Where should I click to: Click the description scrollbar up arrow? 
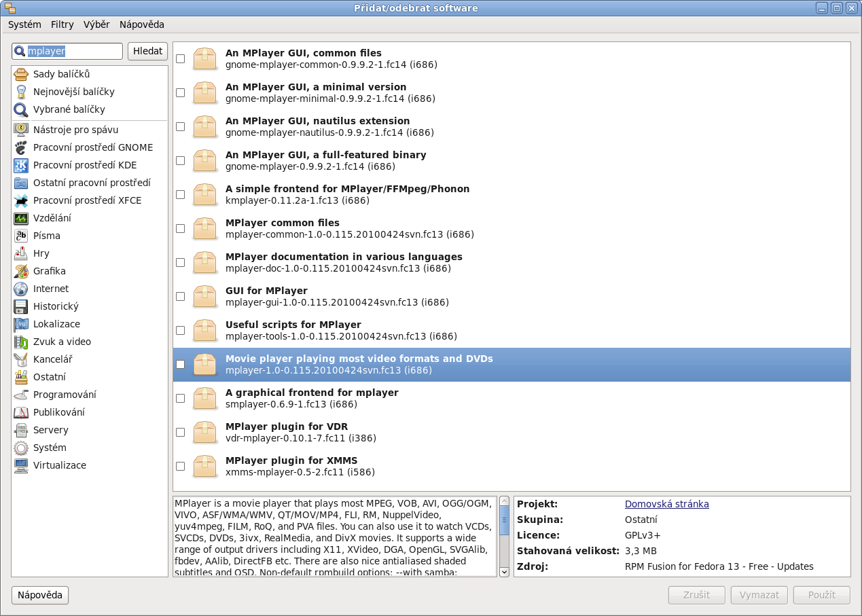pyautogui.click(x=505, y=501)
